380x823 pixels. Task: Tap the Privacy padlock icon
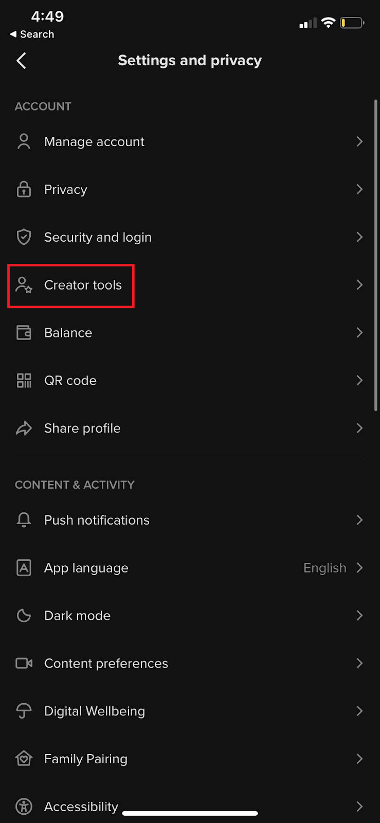pos(24,189)
